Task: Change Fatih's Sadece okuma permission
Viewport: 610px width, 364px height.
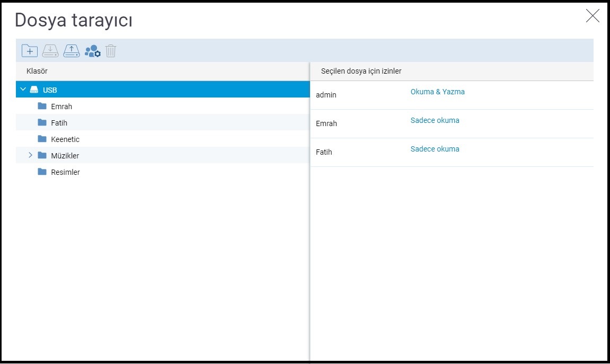Action: point(435,149)
